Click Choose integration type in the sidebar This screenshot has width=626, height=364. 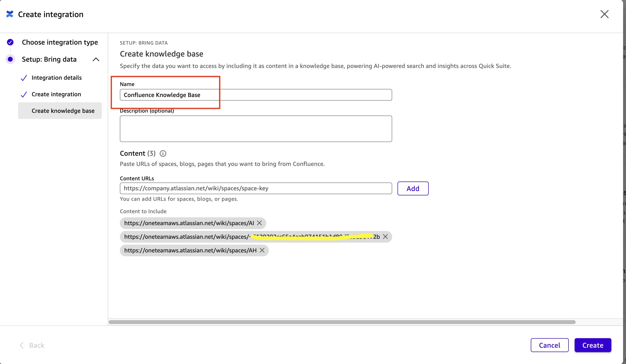[60, 42]
